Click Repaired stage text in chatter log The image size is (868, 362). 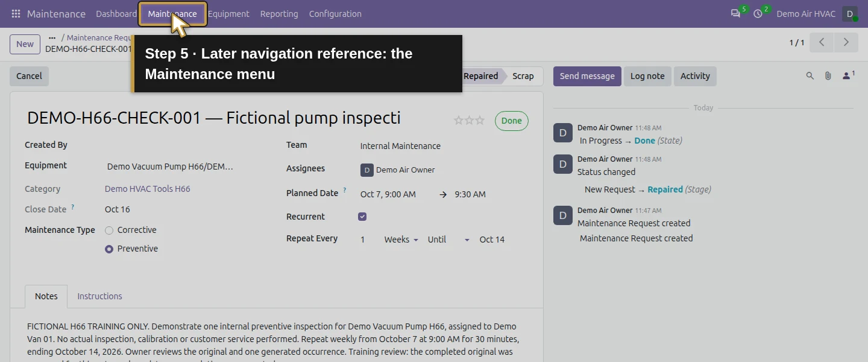pos(665,189)
